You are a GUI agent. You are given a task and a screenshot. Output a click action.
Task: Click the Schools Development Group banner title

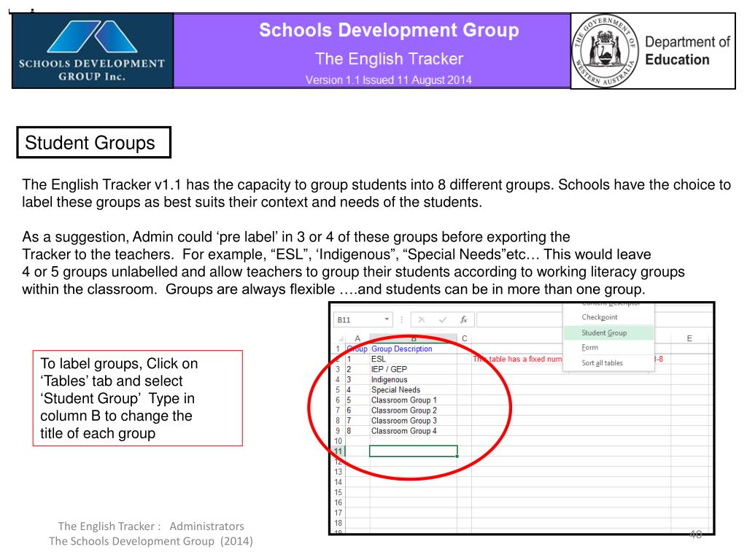pos(389,30)
